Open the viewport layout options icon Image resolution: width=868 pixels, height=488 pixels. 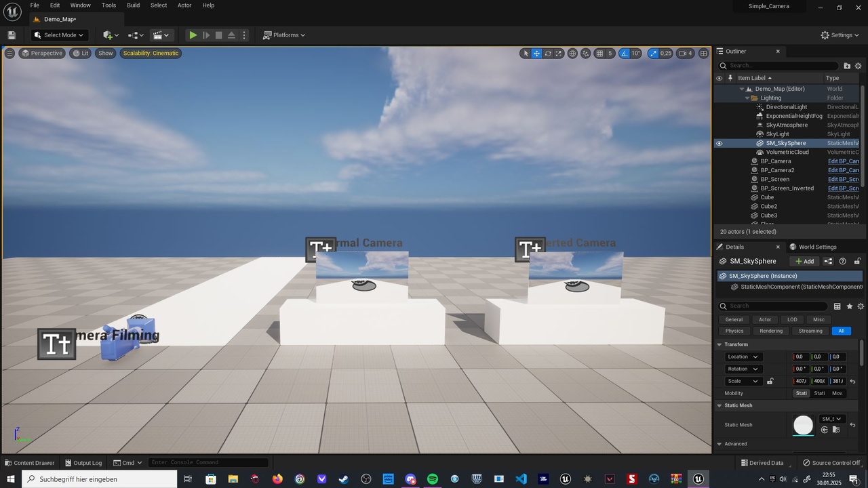click(704, 54)
